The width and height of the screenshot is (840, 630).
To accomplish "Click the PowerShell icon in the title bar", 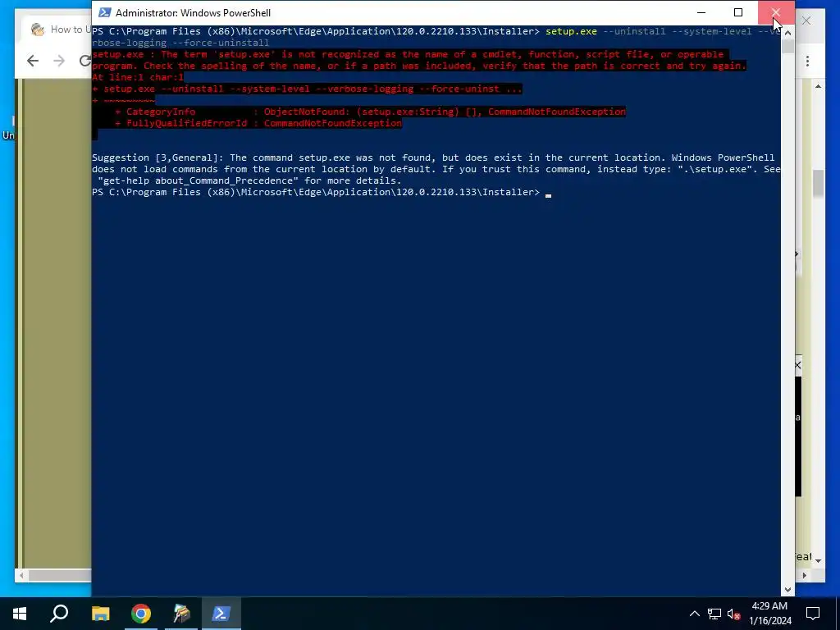I will point(104,12).
